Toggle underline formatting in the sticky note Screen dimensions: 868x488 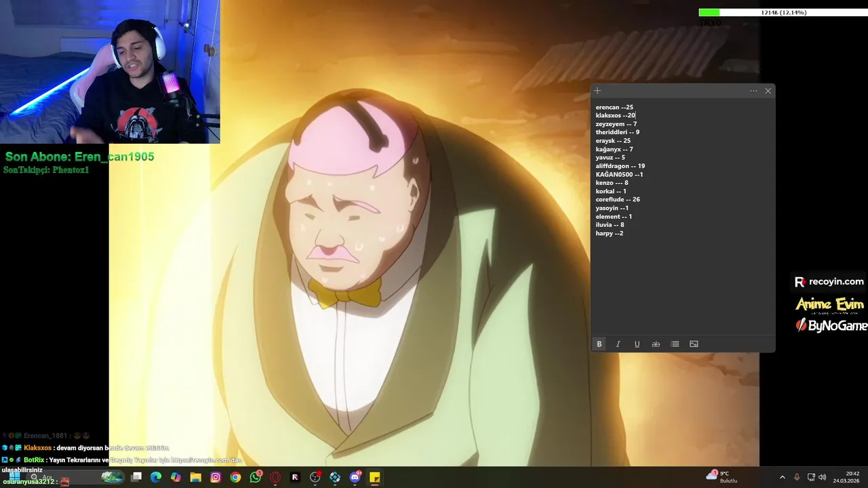tap(637, 344)
